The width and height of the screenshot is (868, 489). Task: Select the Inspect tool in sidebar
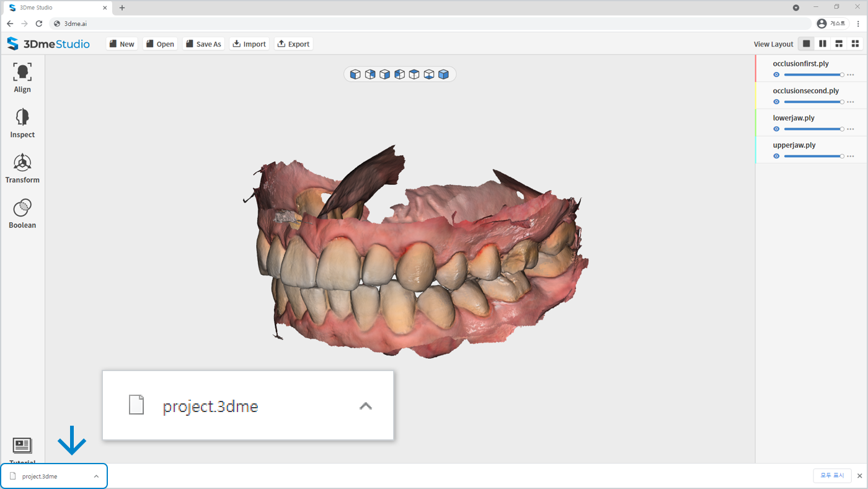(22, 123)
